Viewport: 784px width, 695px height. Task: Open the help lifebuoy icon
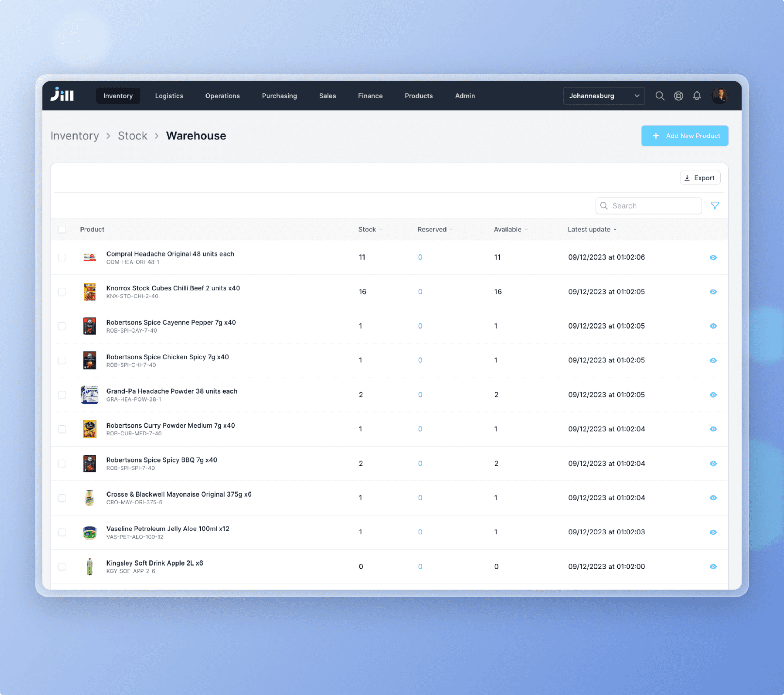point(678,96)
